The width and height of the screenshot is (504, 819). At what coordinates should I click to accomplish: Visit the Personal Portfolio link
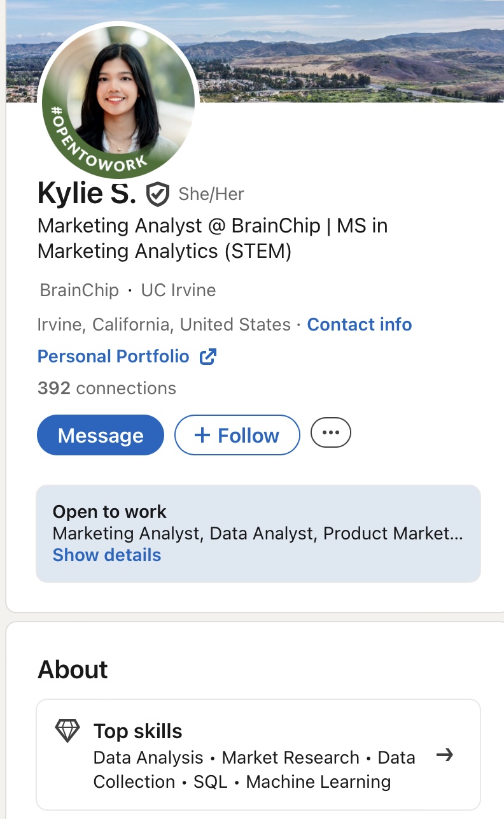click(x=113, y=357)
